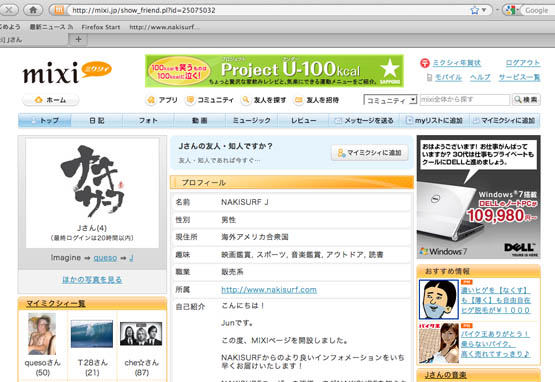Switch to the 日記 tab
The image size is (555, 382).
tap(97, 121)
